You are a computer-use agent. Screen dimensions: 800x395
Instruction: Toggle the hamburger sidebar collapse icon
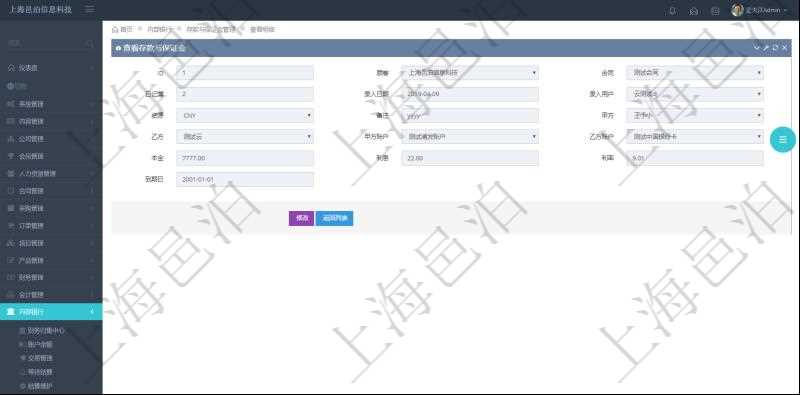tap(89, 10)
